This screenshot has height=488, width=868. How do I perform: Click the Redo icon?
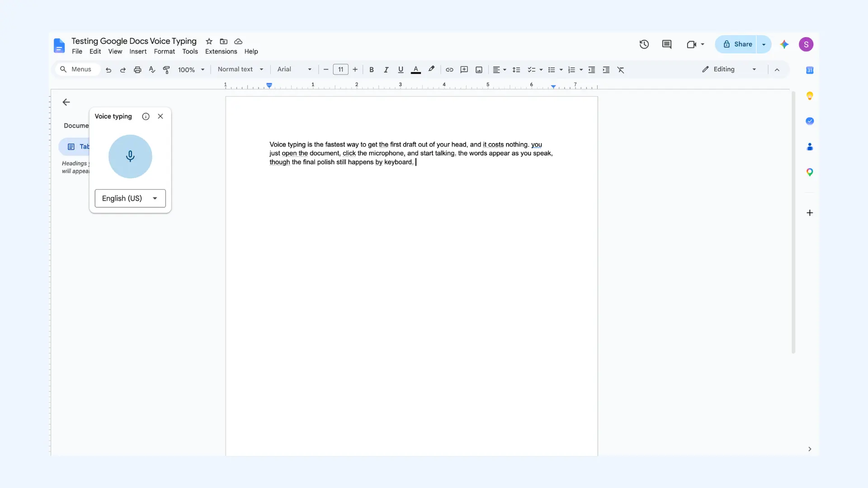click(x=123, y=70)
